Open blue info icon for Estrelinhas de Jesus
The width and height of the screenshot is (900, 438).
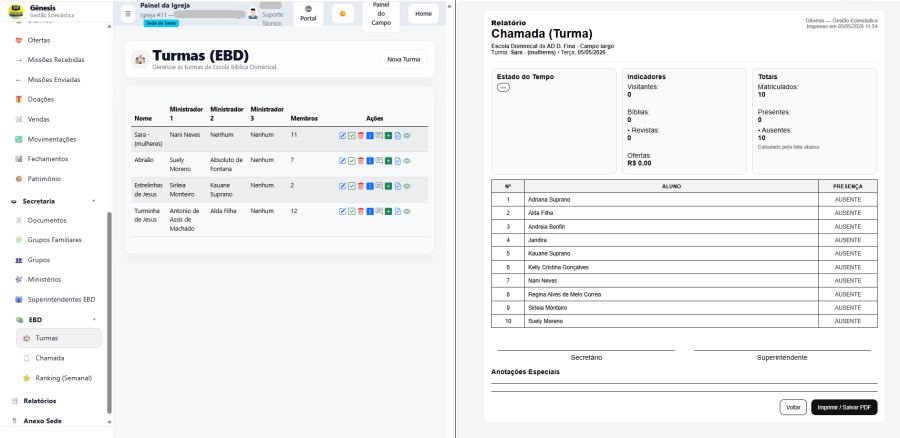coord(370,186)
